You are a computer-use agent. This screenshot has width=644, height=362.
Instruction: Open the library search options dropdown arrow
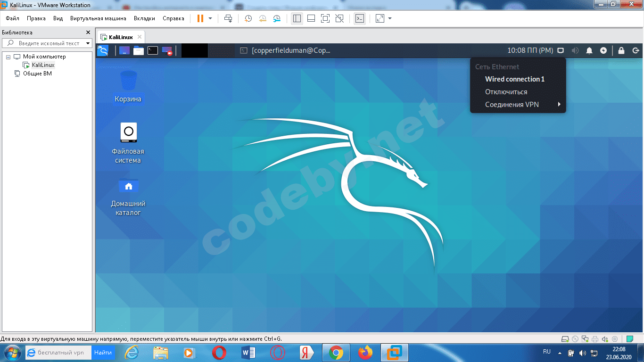88,43
